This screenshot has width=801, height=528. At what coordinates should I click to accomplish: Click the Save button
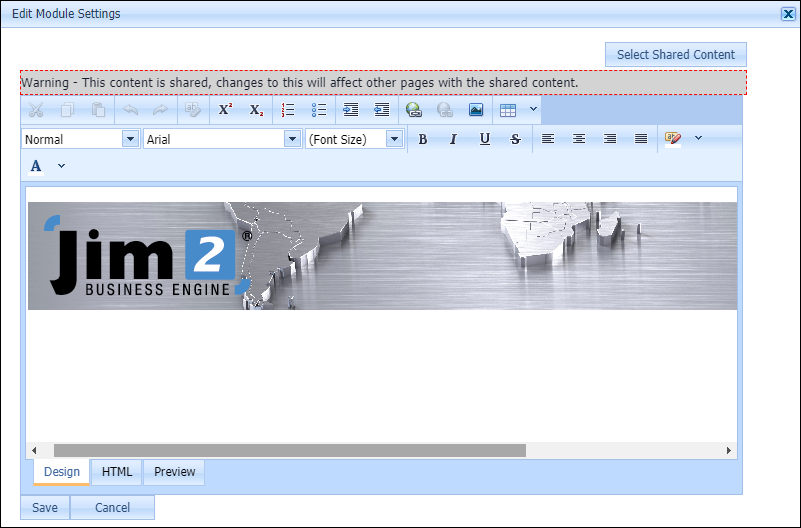[x=45, y=508]
